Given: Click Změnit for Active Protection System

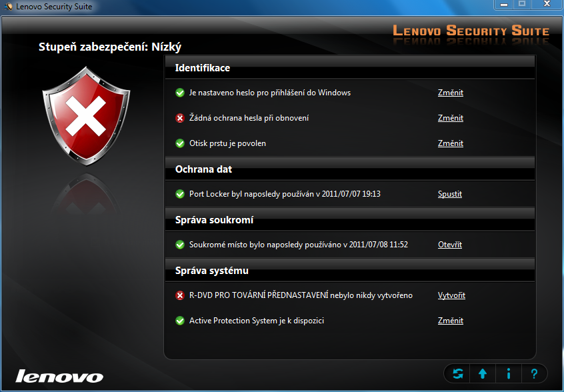Looking at the screenshot, I should [x=450, y=321].
